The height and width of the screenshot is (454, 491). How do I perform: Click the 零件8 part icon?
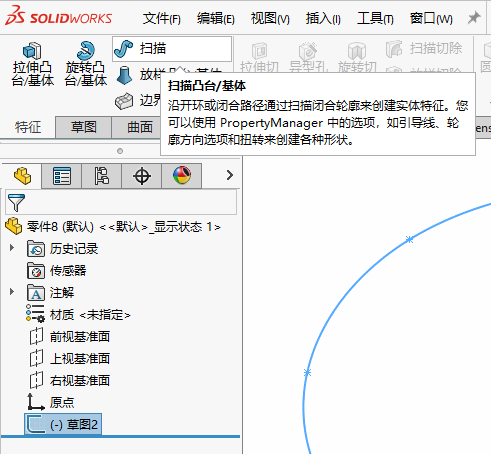pos(14,226)
